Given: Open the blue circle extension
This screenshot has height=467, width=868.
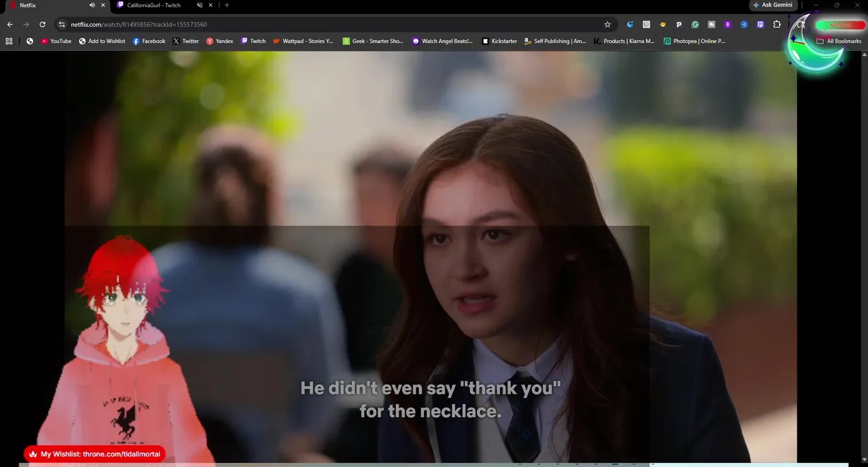Looking at the screenshot, I should tap(744, 25).
